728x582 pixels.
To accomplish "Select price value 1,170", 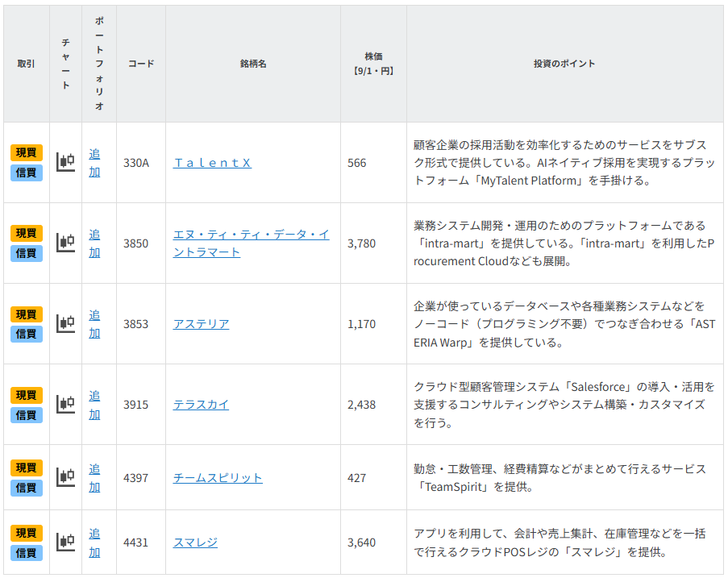I will point(362,324).
